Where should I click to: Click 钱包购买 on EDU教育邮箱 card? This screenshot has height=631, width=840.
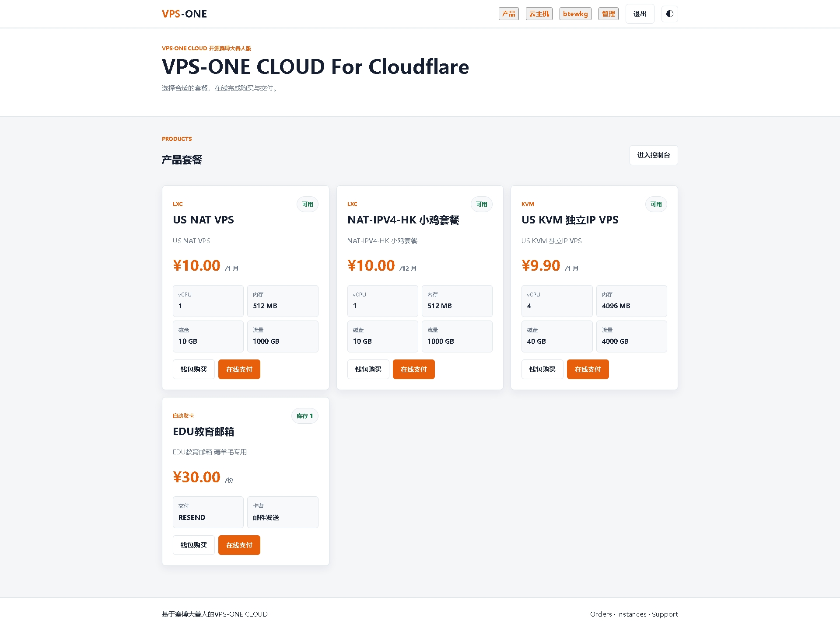tap(193, 545)
